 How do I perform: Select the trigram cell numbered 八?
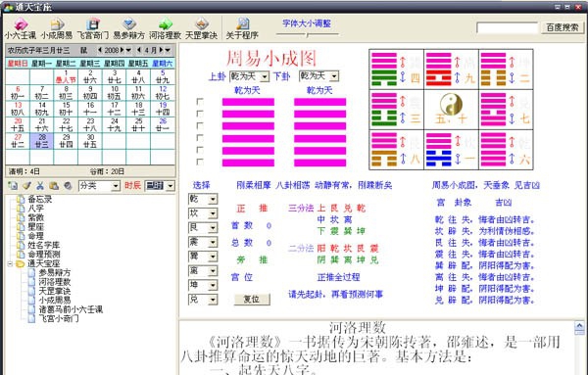[396, 150]
